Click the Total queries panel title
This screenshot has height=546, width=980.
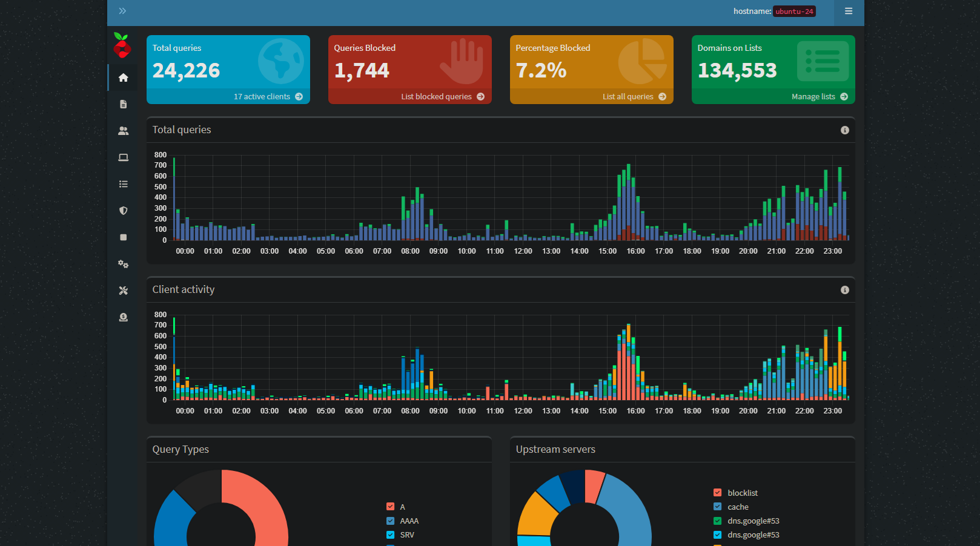pyautogui.click(x=182, y=130)
